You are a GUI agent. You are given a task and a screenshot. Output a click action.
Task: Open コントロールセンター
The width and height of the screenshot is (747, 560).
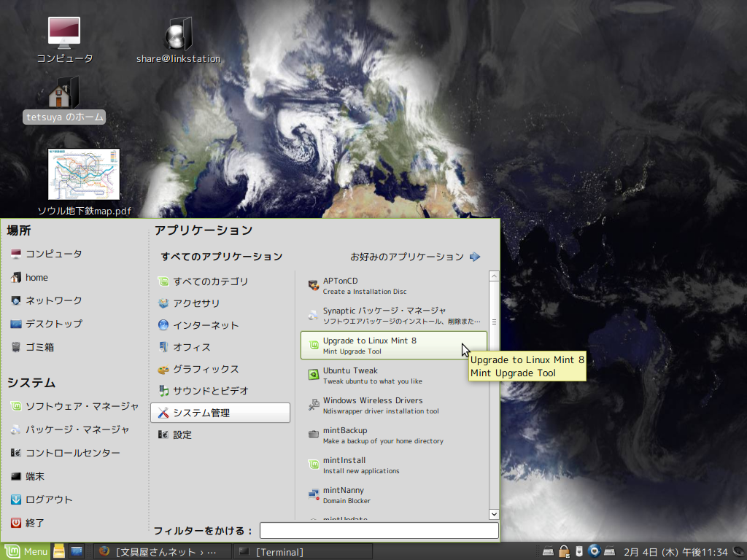[65, 453]
